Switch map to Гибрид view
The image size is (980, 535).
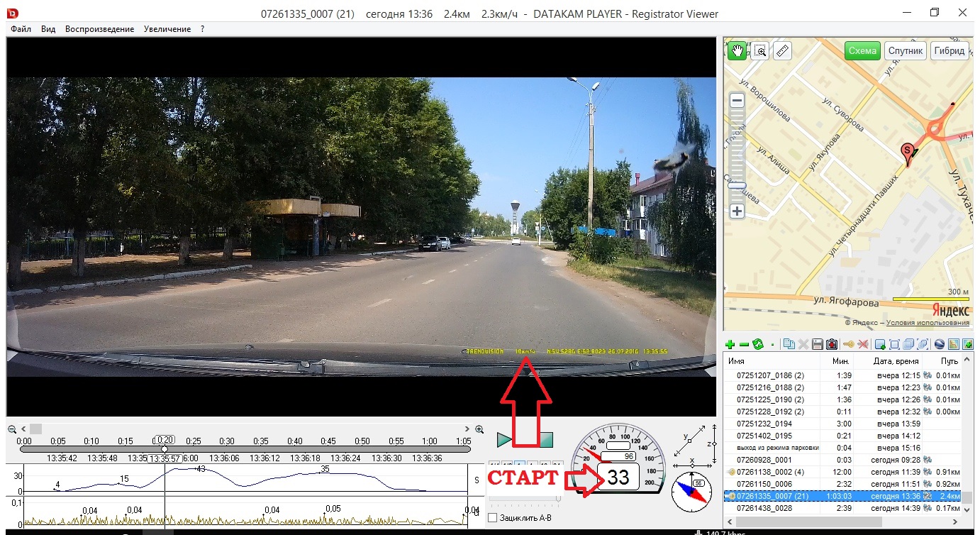click(x=949, y=51)
